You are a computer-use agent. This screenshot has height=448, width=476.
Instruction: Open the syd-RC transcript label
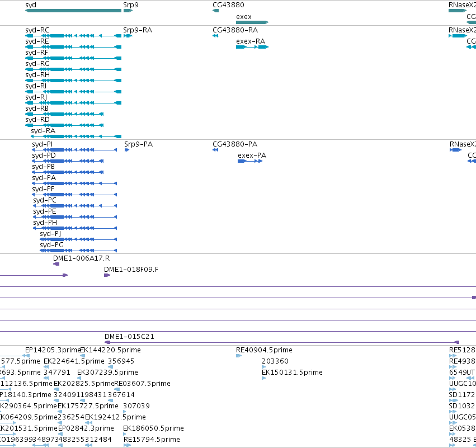tap(37, 30)
